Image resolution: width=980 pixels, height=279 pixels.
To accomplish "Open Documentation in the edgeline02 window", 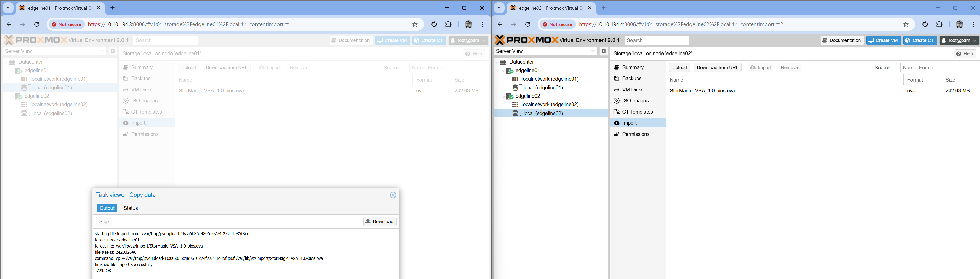I will point(842,40).
